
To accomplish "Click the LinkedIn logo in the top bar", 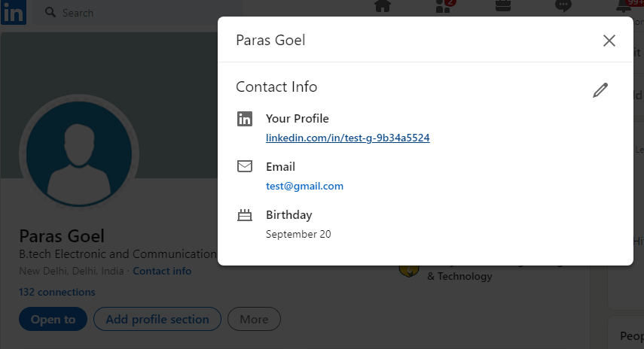I will 13,12.
